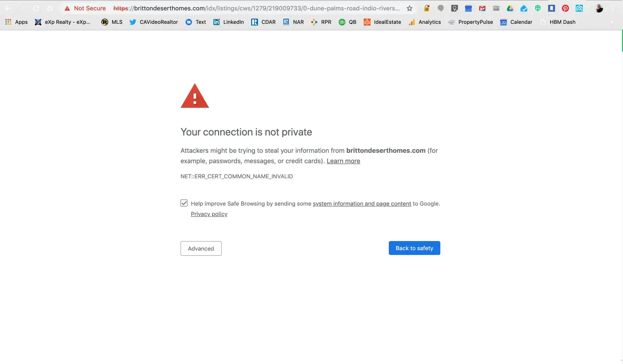The width and height of the screenshot is (623, 364).
Task: Open the blue bookmark extension icon
Action: (552, 8)
